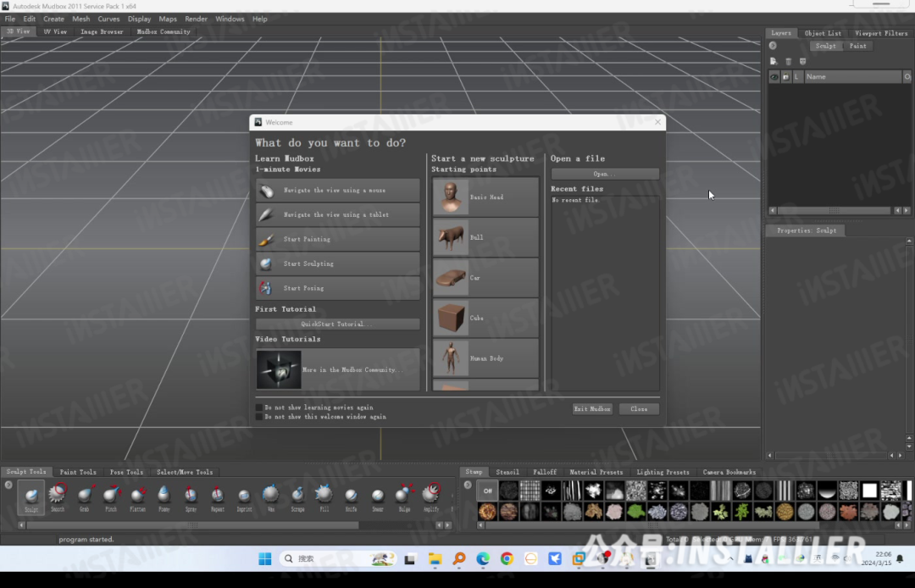Viewport: 915px width, 588px height.
Task: Select the Grab sculpt tool
Action: [84, 497]
